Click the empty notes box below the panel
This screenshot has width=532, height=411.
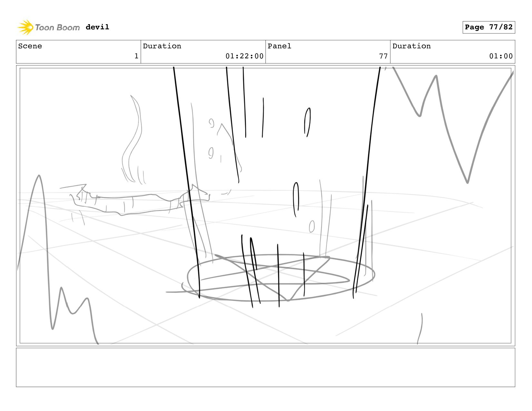coord(265,367)
